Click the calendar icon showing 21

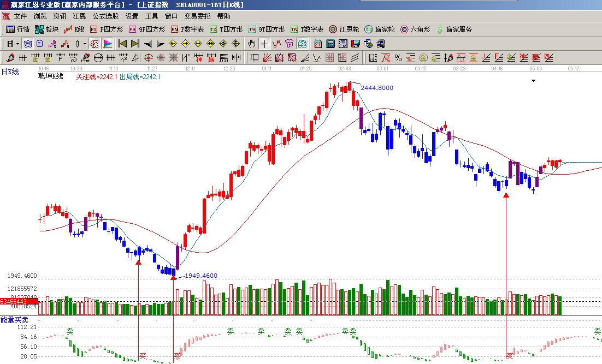click(318, 44)
